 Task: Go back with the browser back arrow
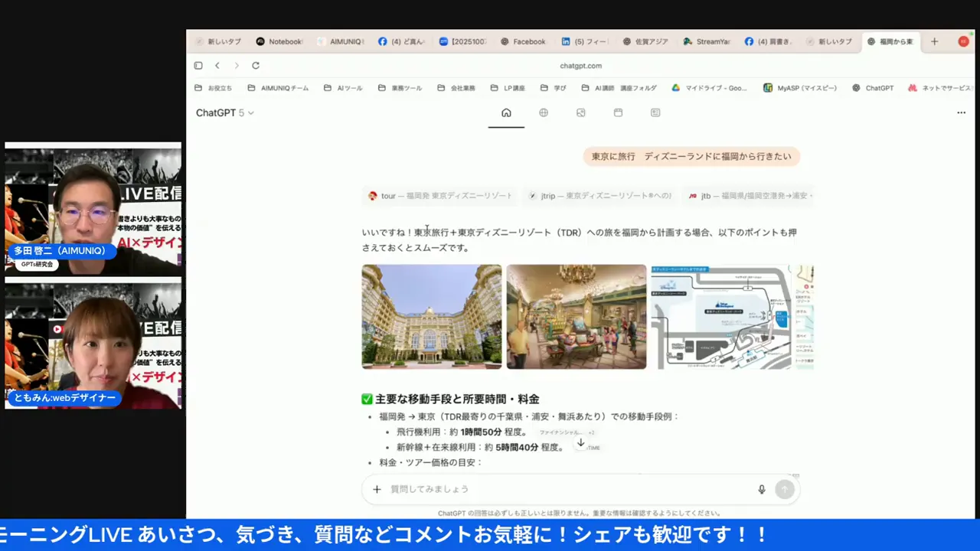217,66
